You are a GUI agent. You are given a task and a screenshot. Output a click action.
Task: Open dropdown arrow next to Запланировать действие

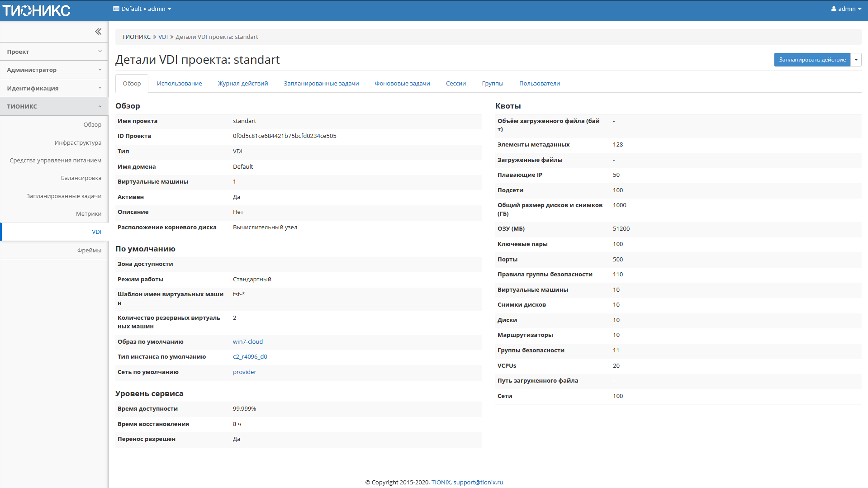tap(856, 60)
